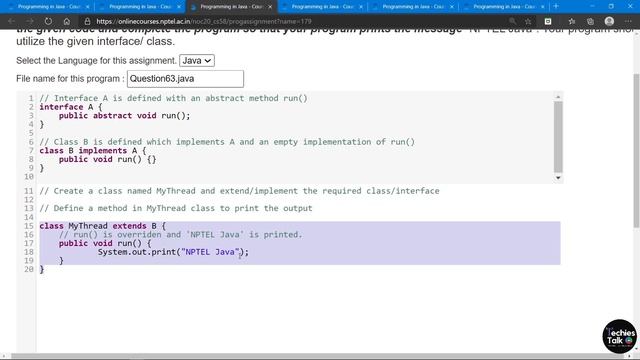
Task: Open the browser settings ellipsis menu
Action: click(x=628, y=21)
